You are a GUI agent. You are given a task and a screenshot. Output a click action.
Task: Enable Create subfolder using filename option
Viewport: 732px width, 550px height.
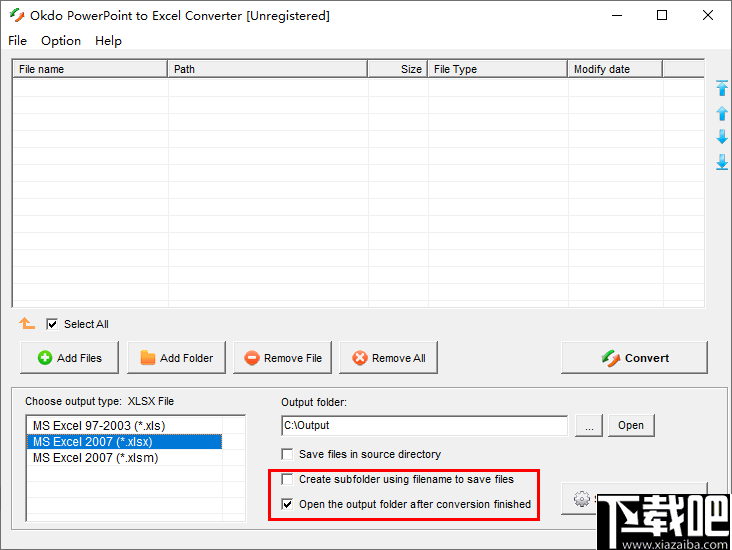tap(287, 479)
